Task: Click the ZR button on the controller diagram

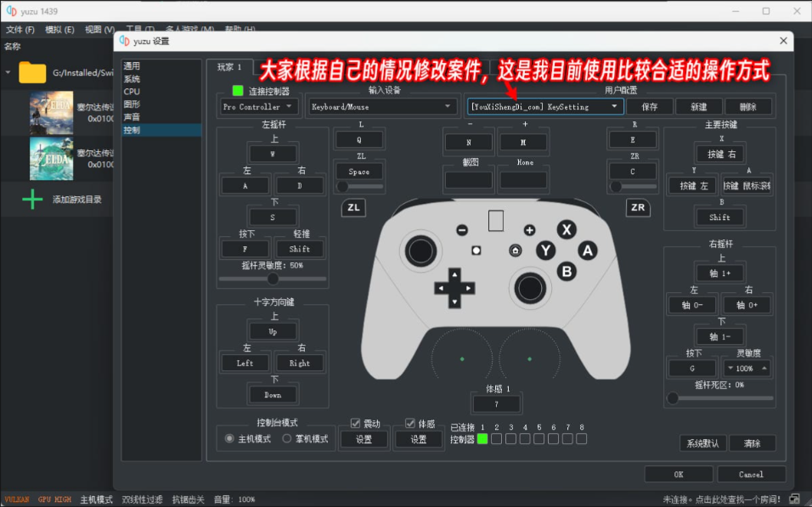Action: pyautogui.click(x=637, y=207)
